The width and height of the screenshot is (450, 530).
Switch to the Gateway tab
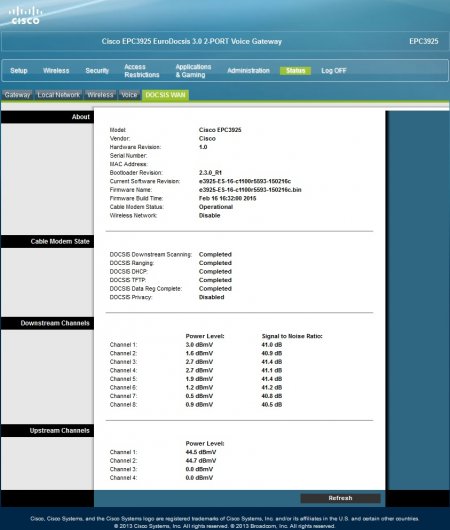(18, 95)
